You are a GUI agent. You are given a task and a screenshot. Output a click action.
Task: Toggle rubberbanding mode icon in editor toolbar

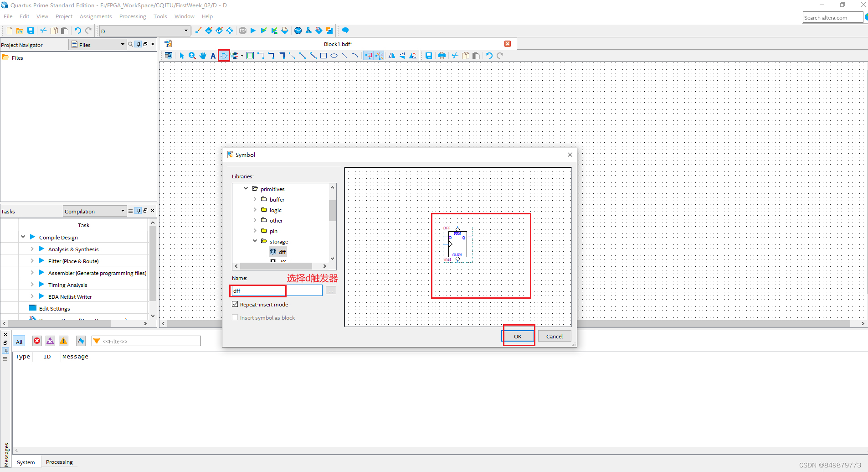[x=369, y=56]
